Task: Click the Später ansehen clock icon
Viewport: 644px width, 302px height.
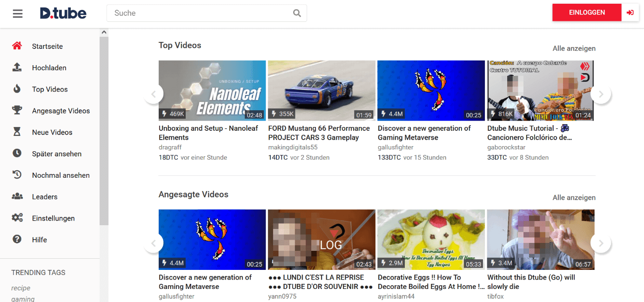Action: pyautogui.click(x=17, y=154)
